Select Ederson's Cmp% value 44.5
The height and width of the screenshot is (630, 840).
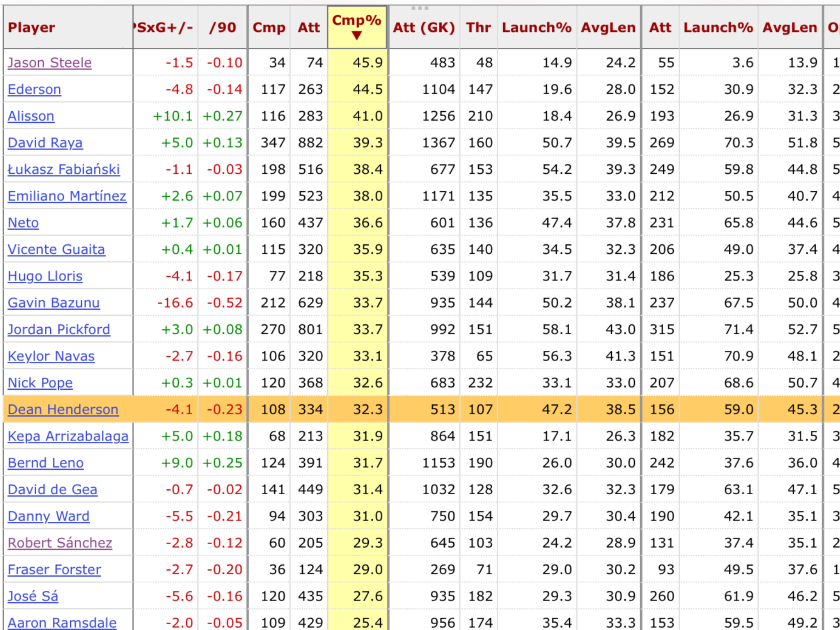point(368,89)
